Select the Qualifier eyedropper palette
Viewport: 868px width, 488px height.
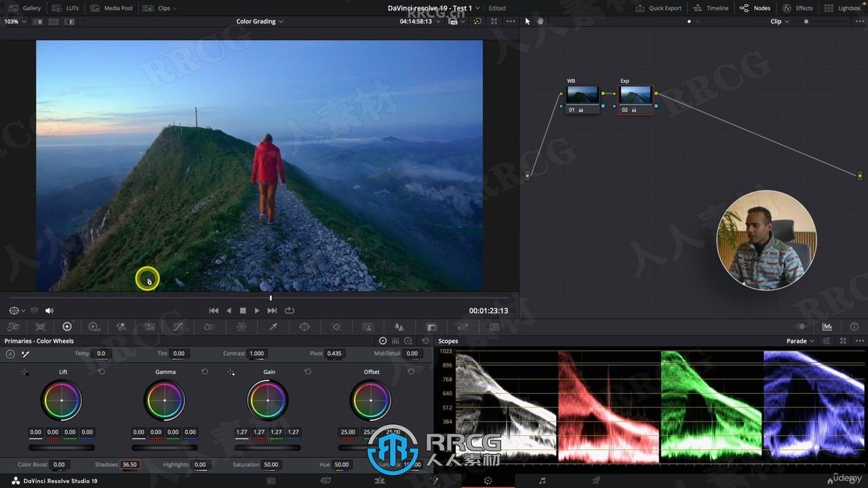point(273,327)
